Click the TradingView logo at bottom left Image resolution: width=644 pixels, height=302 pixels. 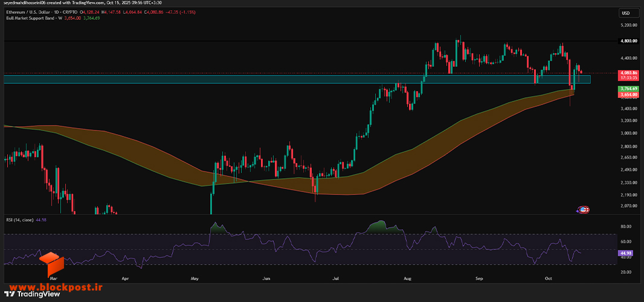coord(32,294)
